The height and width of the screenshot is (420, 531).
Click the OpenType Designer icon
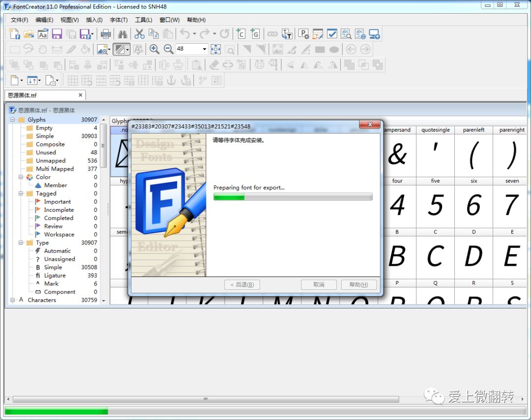pos(318,34)
